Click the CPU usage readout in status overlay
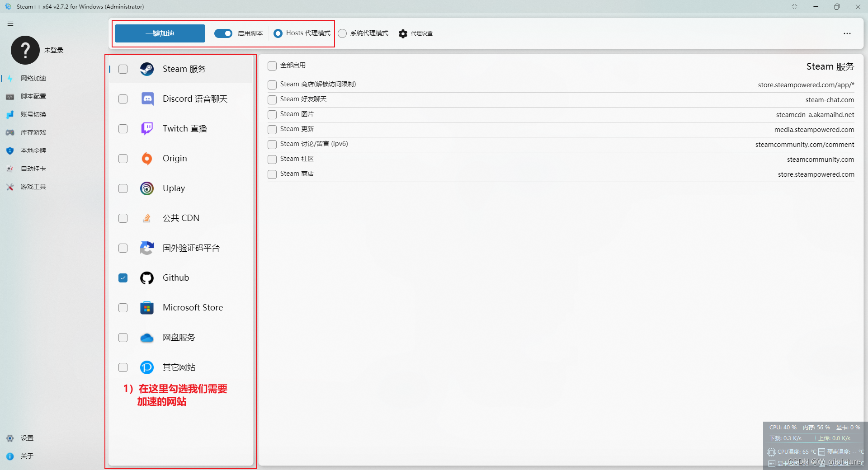 pos(783,428)
